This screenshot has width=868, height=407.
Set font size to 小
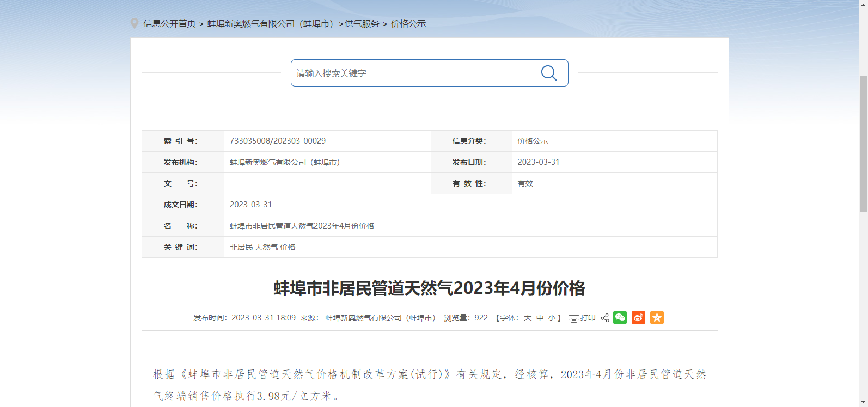click(552, 318)
